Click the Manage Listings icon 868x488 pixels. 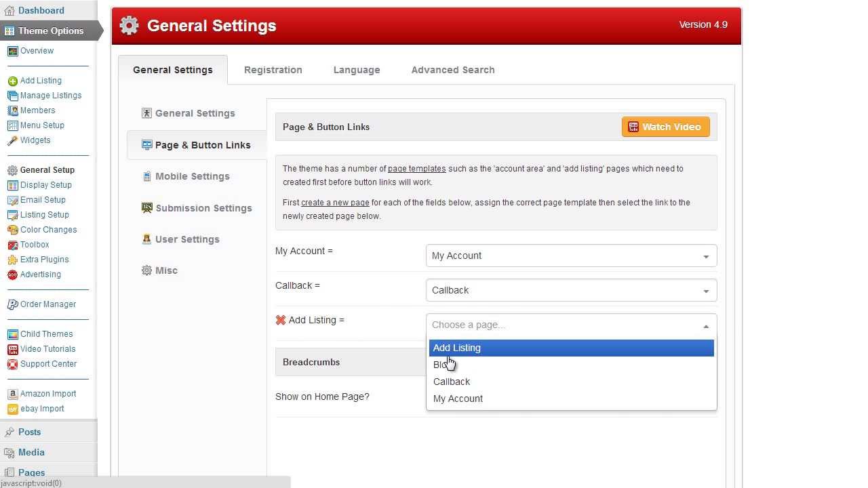point(12,96)
